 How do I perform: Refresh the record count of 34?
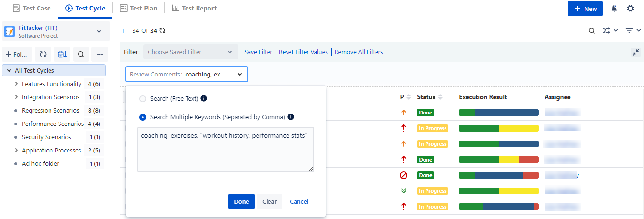(x=162, y=30)
